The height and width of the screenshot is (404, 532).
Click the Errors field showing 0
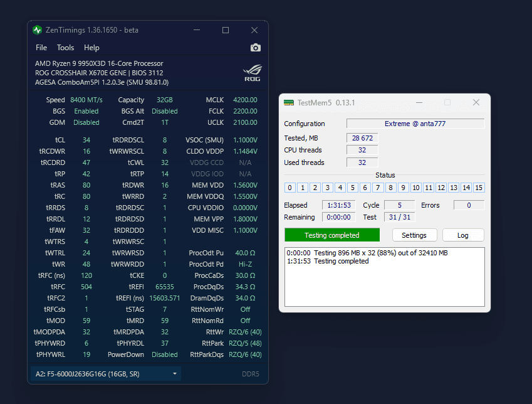pyautogui.click(x=469, y=205)
